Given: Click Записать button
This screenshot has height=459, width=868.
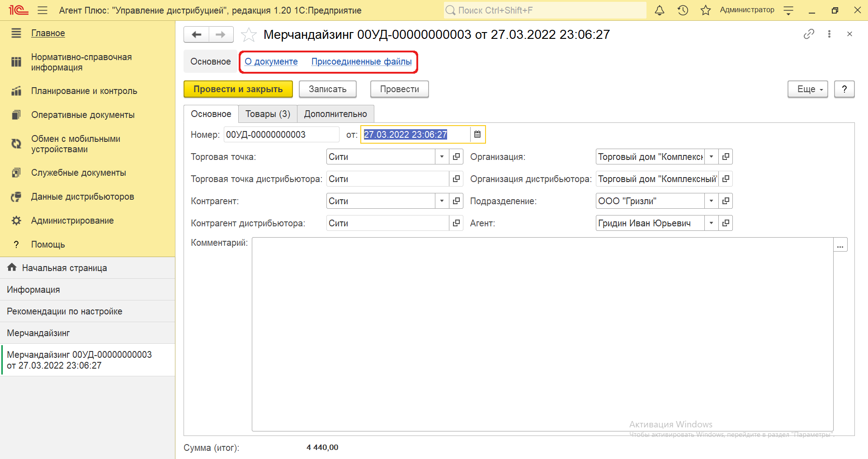Looking at the screenshot, I should 328,89.
